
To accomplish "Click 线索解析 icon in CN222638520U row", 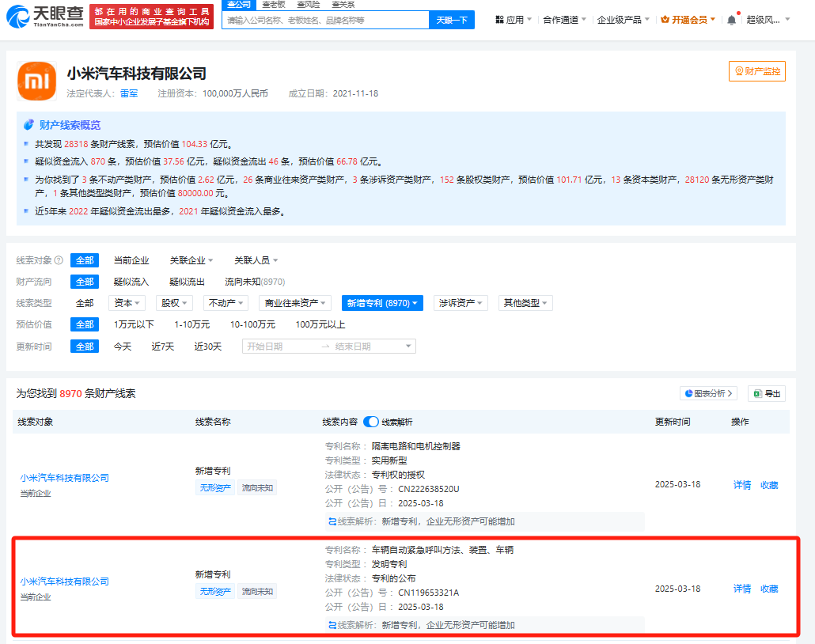I will (332, 521).
